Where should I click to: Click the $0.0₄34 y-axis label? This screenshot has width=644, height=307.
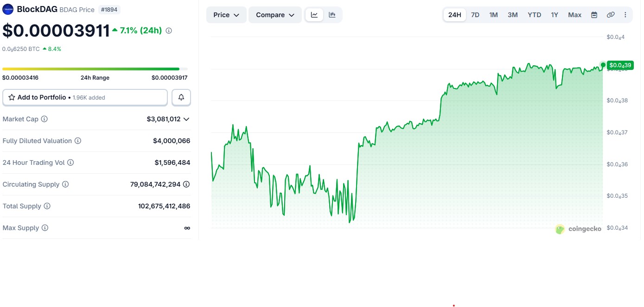point(617,227)
